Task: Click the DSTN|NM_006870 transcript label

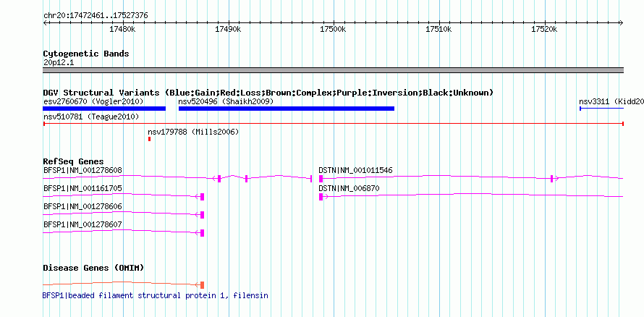Action: tap(349, 188)
